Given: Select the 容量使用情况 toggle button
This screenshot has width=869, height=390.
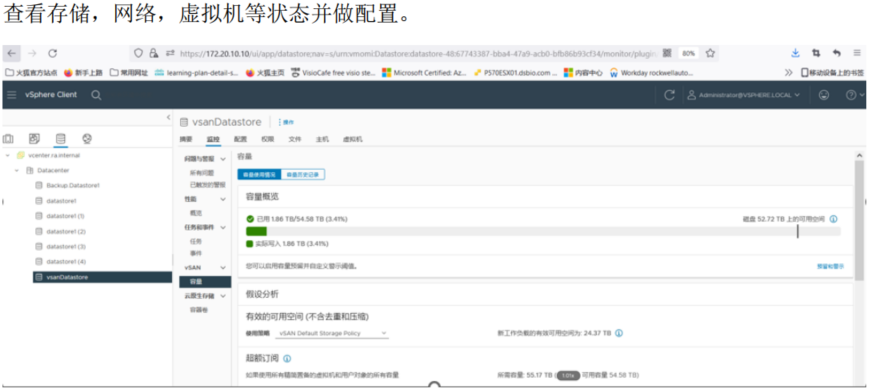Looking at the screenshot, I should click(x=259, y=175).
